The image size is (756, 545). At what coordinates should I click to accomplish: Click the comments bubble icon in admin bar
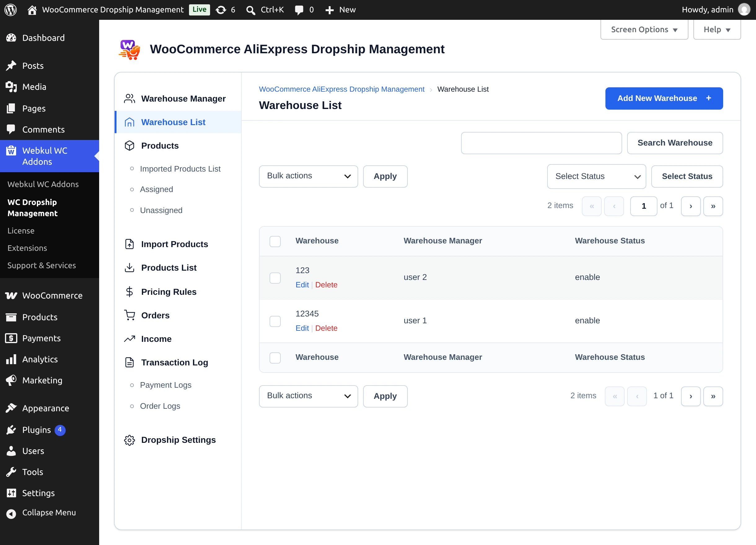299,10
